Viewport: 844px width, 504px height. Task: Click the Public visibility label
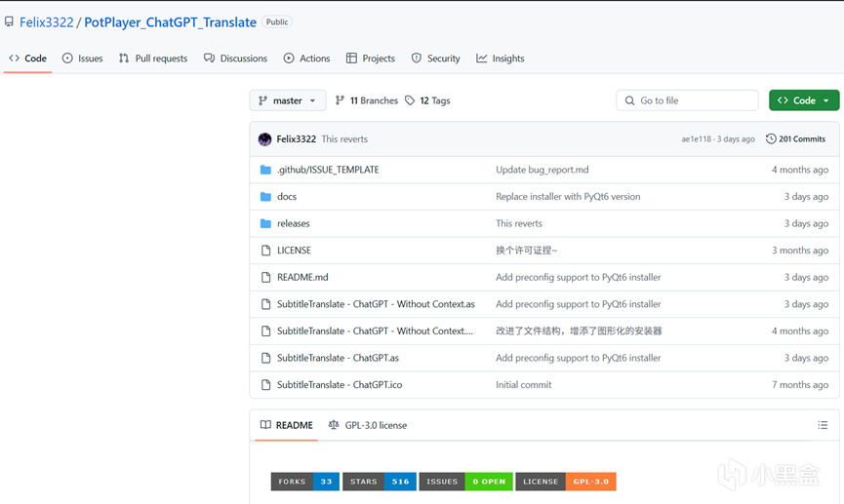[277, 22]
